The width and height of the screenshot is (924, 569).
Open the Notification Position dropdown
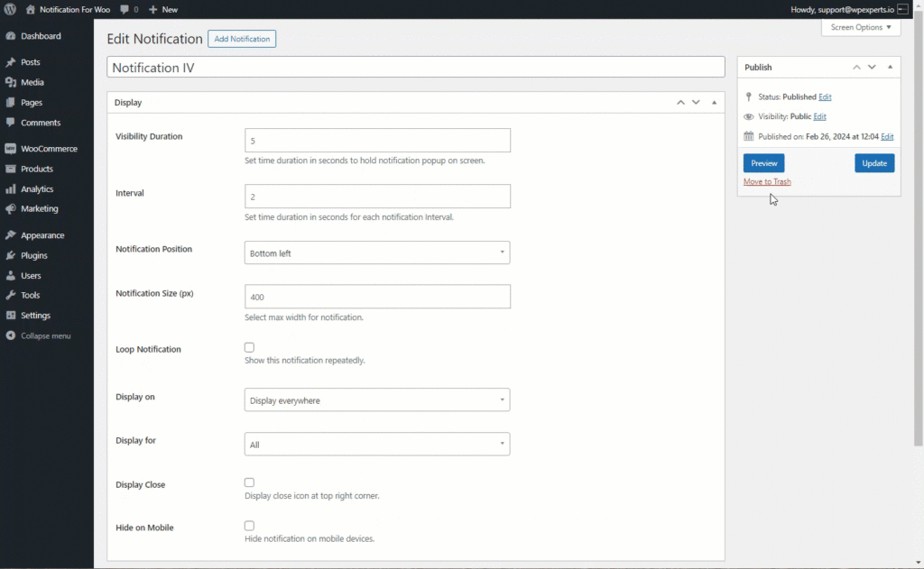click(377, 252)
